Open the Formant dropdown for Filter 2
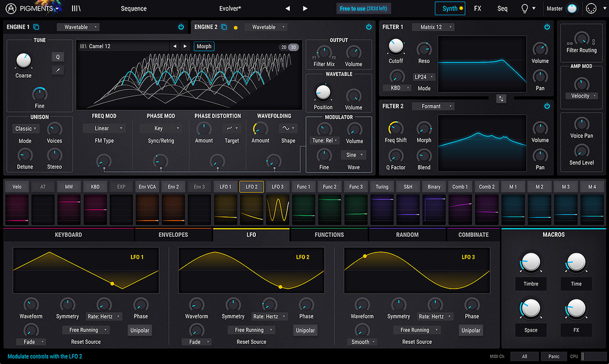Image resolution: width=609 pixels, height=364 pixels. point(433,106)
